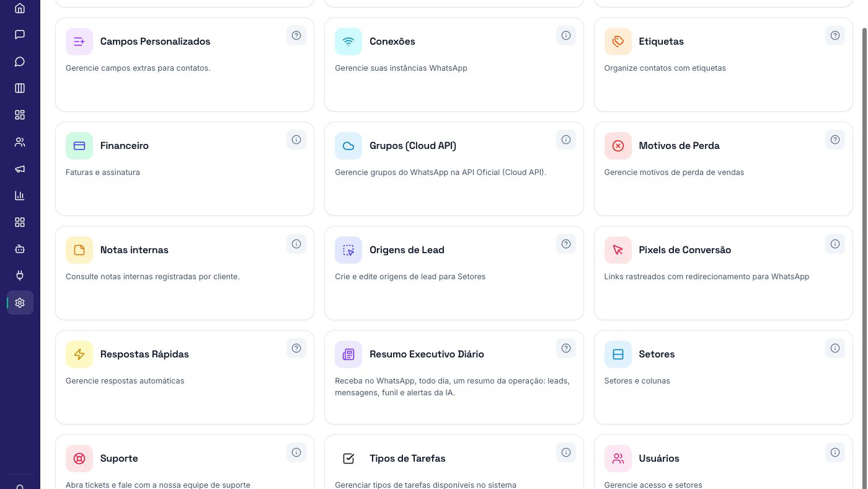
Task: Open the square message icon in sidebar
Action: pos(20,35)
